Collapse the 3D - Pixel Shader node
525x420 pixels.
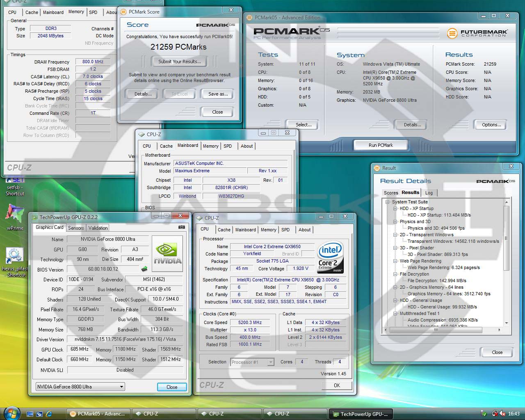395,248
